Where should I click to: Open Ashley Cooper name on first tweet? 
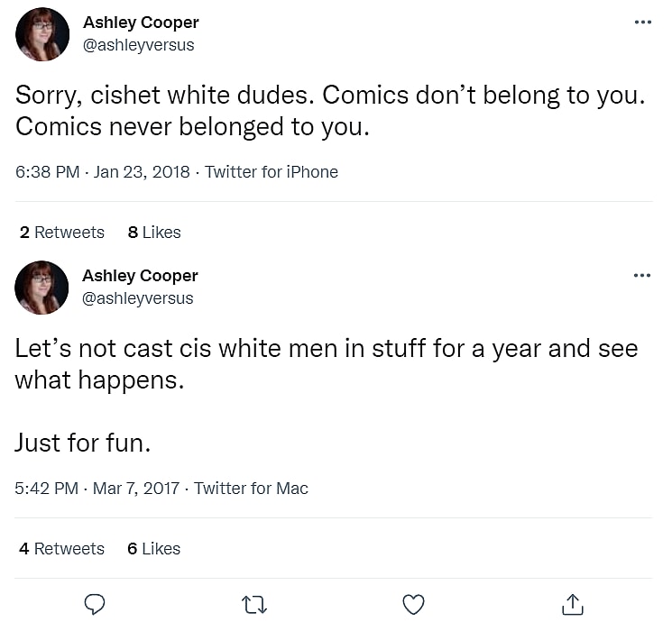pyautogui.click(x=141, y=23)
